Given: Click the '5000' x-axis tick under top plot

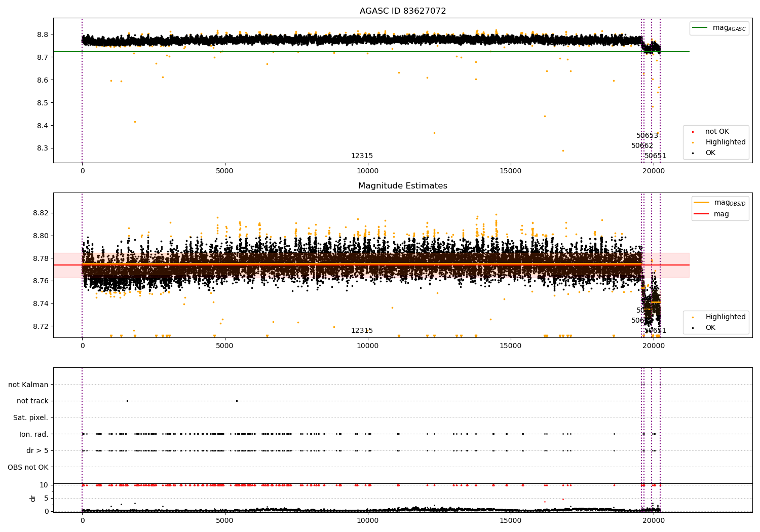Looking at the screenshot, I should [x=225, y=171].
